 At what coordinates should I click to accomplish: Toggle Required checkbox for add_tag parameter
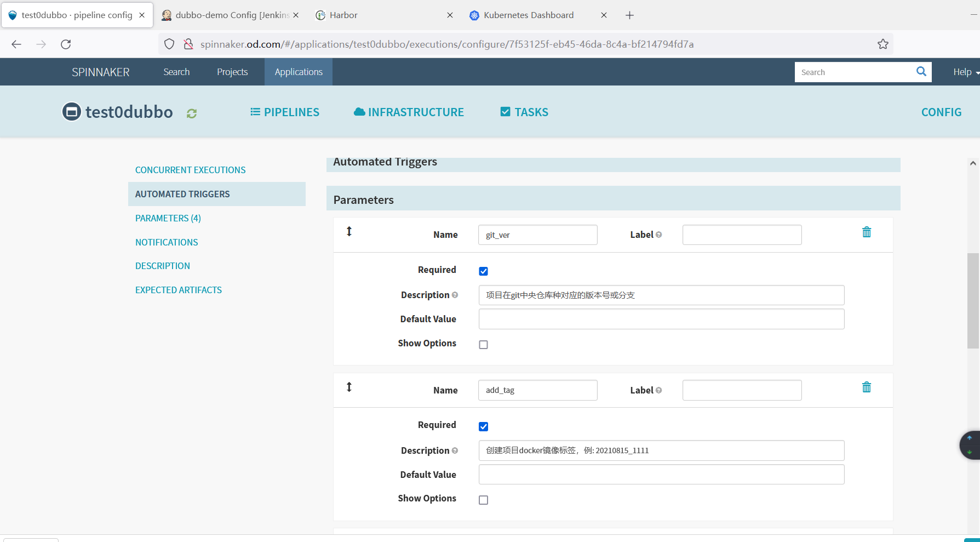click(x=483, y=426)
